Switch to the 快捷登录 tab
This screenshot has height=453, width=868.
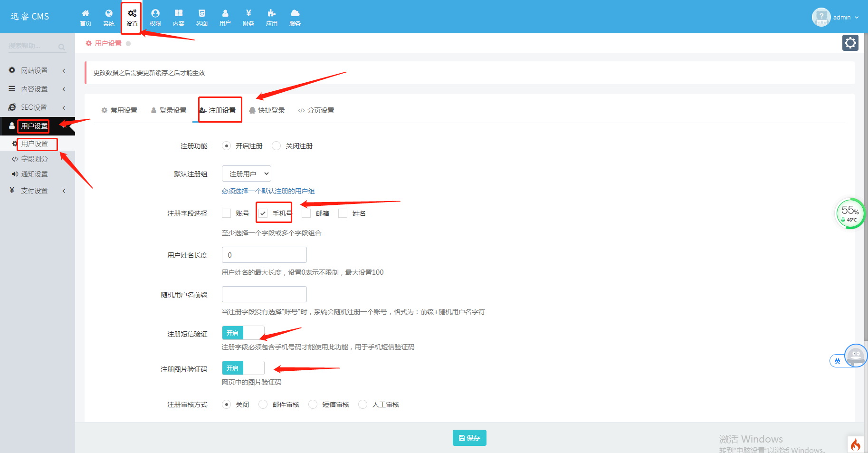tap(267, 110)
